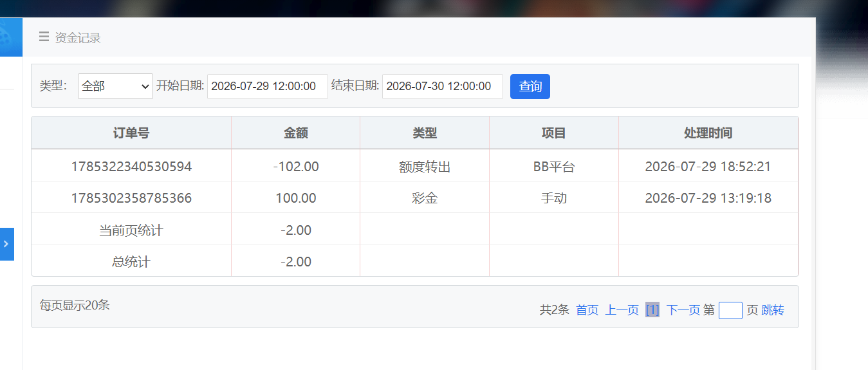Viewport: 868px width, 370px height.
Task: Click the 类型 column header
Action: coord(425,133)
